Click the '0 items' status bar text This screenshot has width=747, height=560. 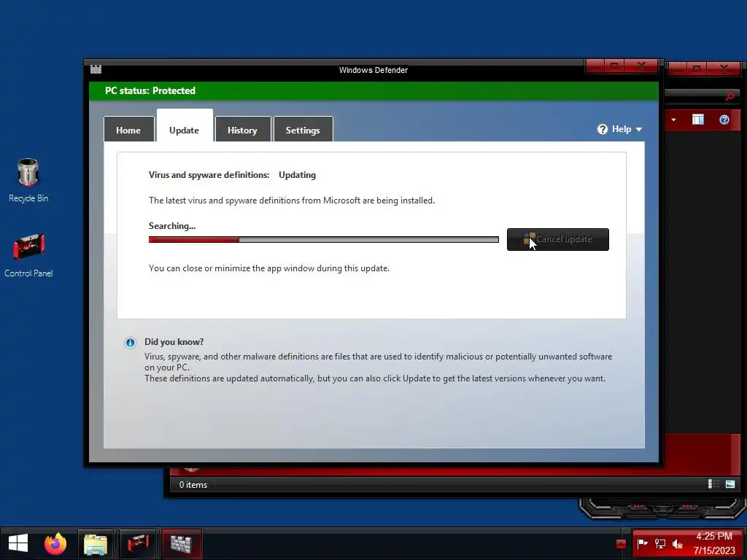(x=193, y=485)
